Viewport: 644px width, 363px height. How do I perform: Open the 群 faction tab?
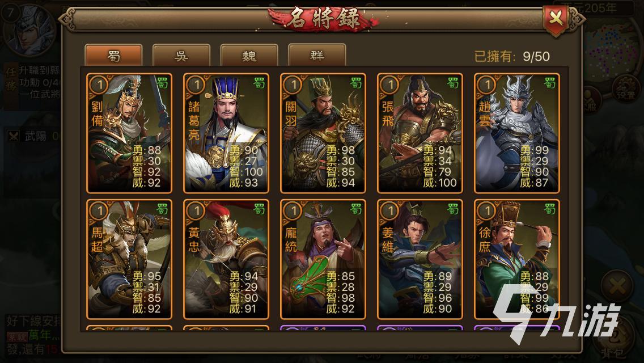coord(317,55)
